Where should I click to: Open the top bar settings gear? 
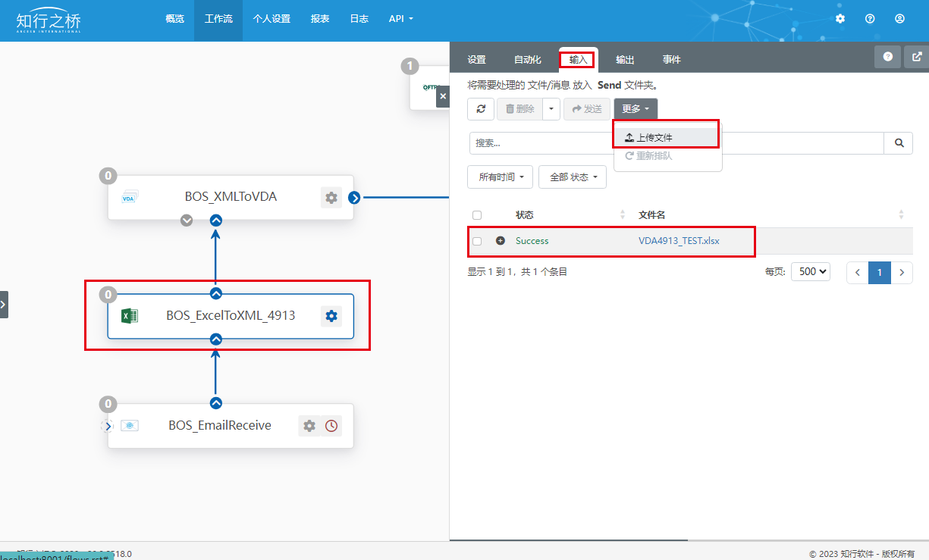pos(840,19)
